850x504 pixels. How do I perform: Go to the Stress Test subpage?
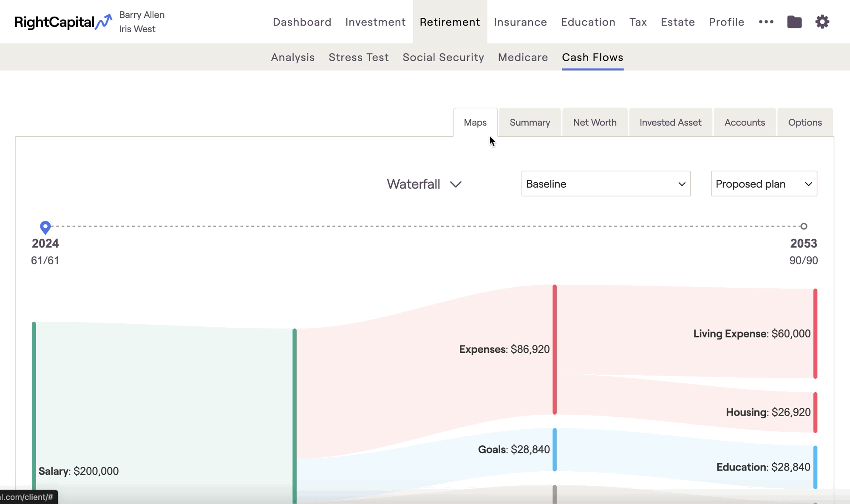(358, 57)
